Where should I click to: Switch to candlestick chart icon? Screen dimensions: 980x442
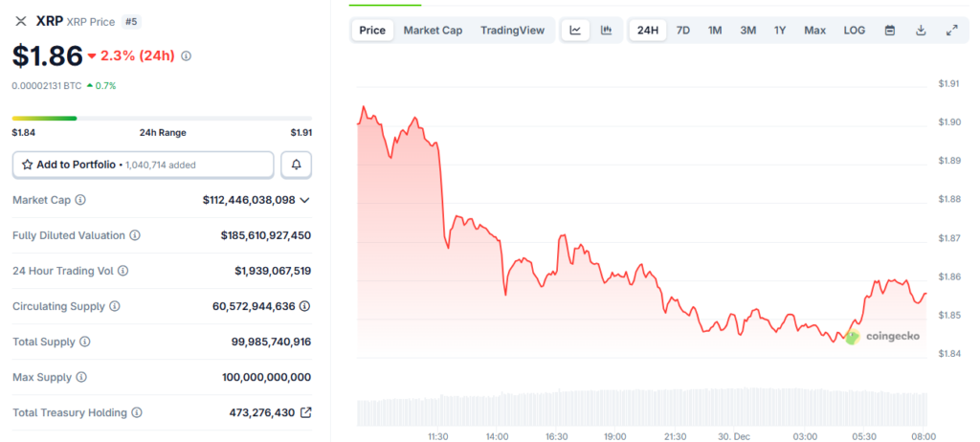click(606, 31)
